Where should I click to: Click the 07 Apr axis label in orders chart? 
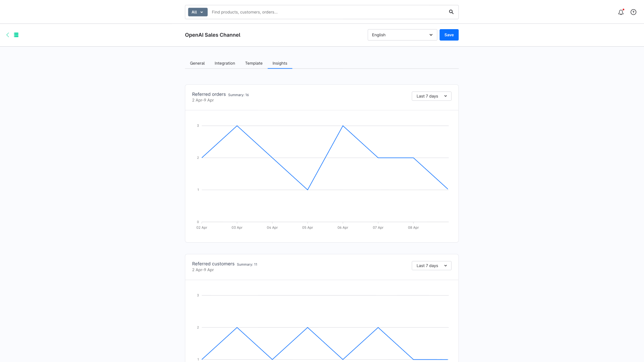tap(378, 228)
